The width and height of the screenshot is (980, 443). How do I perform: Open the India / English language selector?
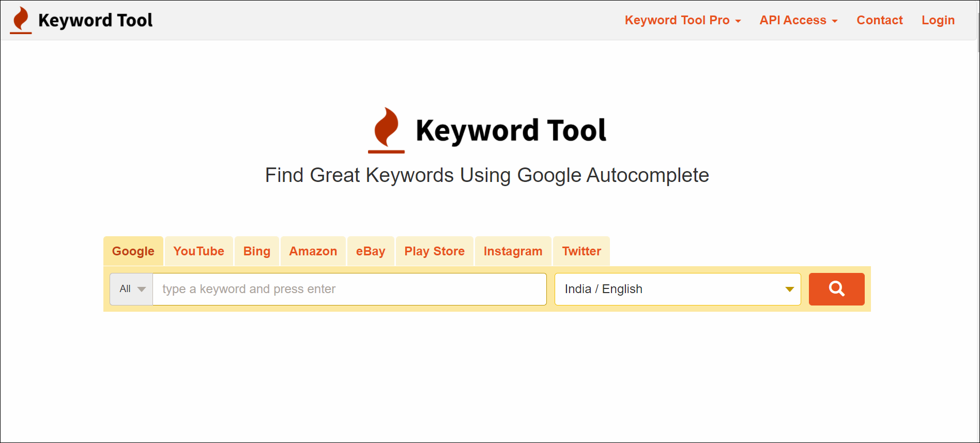click(x=678, y=289)
